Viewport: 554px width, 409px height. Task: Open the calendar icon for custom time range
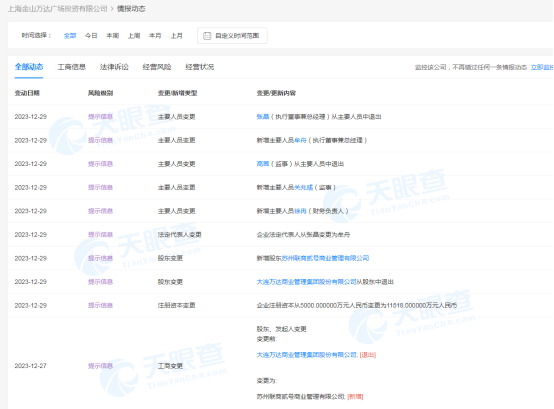click(207, 36)
